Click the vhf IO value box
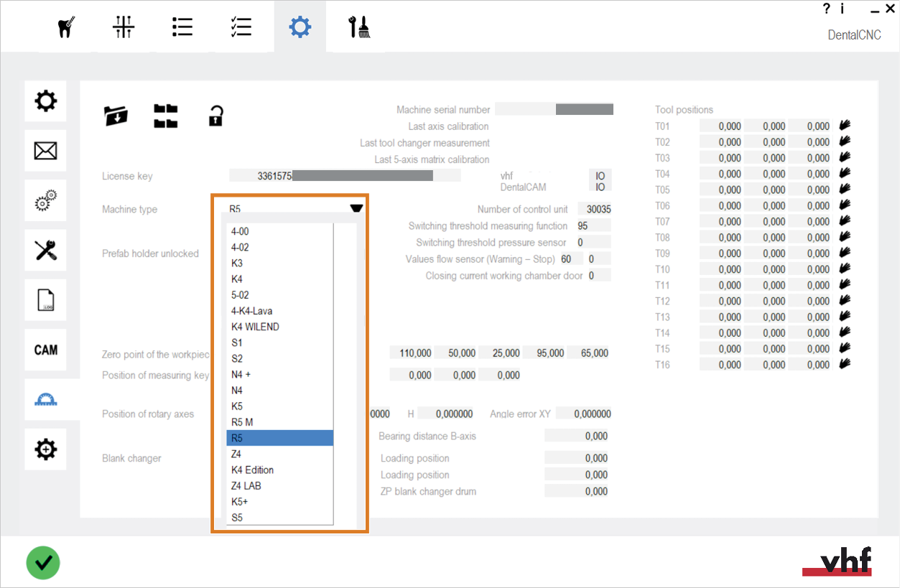Screen dimensions: 900x588 (x=600, y=175)
